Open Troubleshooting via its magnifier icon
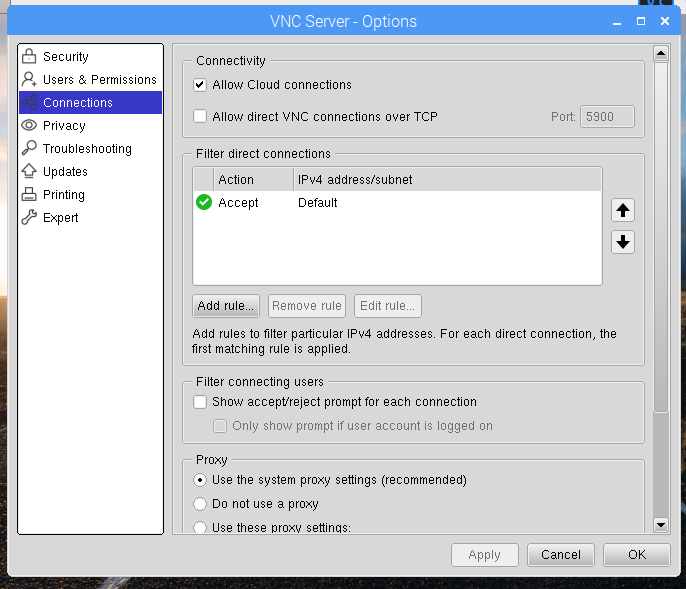Screen dimensions: 686x589 (x=29, y=149)
